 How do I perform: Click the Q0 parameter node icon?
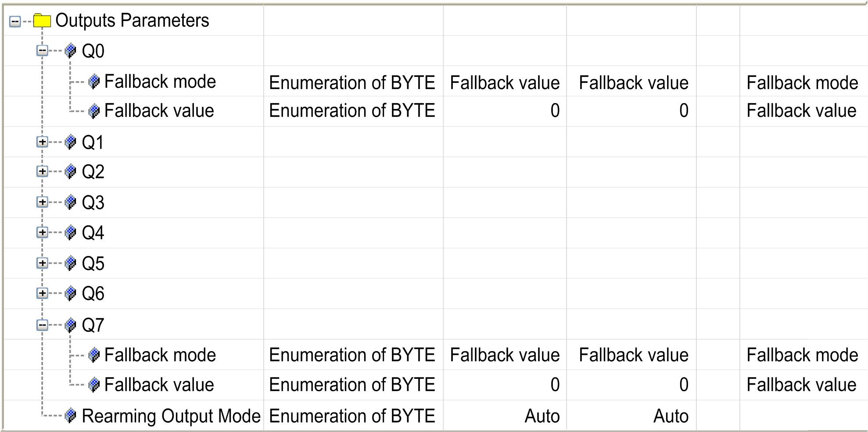[70, 51]
